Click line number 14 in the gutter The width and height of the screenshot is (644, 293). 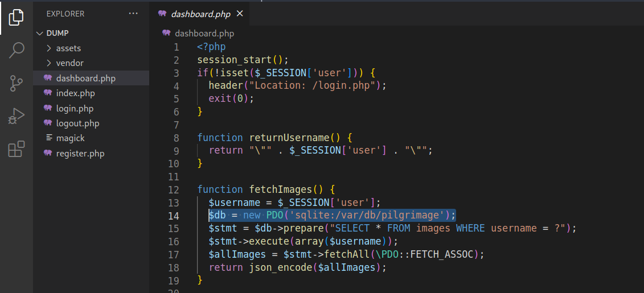(x=174, y=216)
